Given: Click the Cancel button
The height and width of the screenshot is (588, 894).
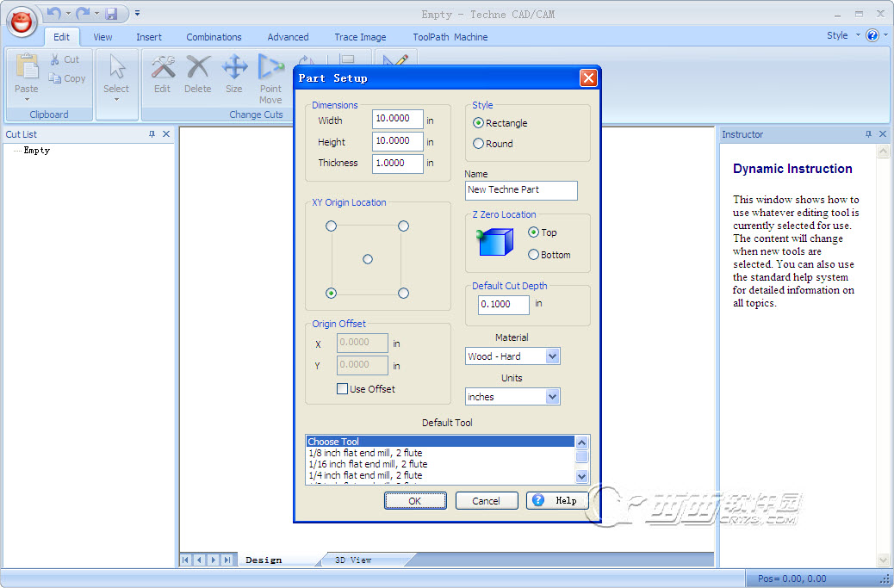Looking at the screenshot, I should 486,500.
